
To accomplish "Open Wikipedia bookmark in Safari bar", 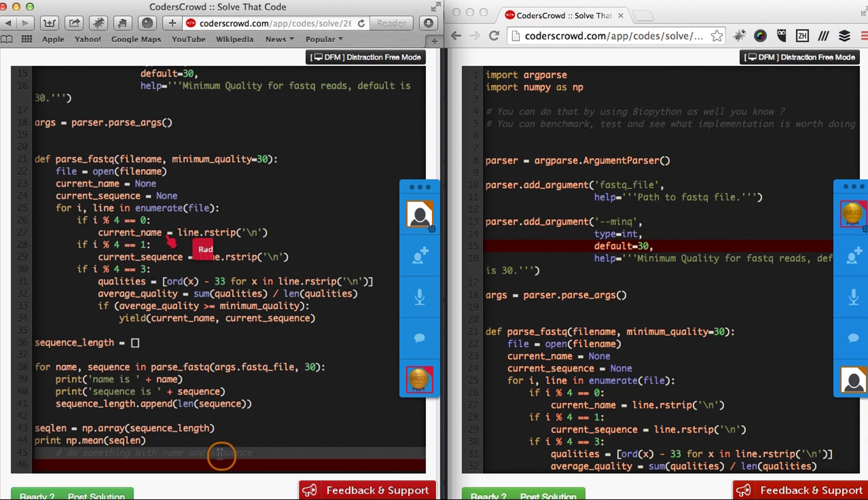I will [234, 39].
